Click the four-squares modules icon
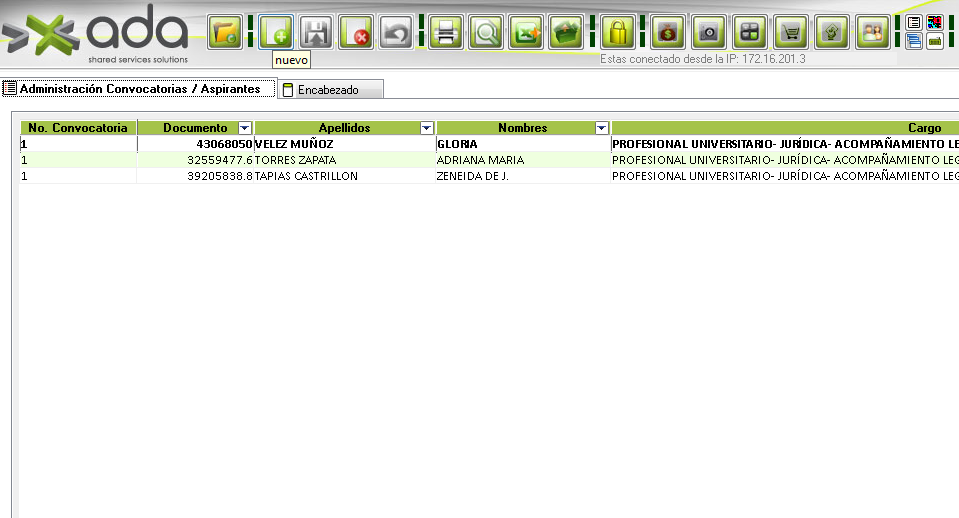This screenshot has width=959, height=518. (x=749, y=32)
